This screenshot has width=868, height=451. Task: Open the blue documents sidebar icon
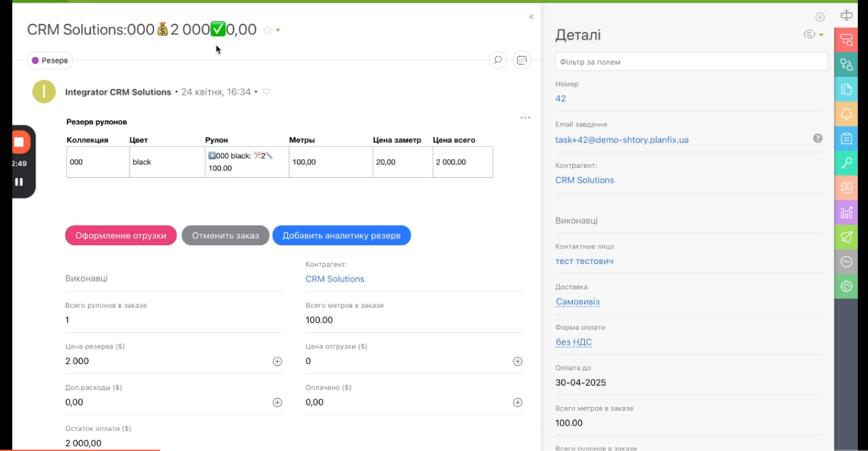tap(846, 89)
